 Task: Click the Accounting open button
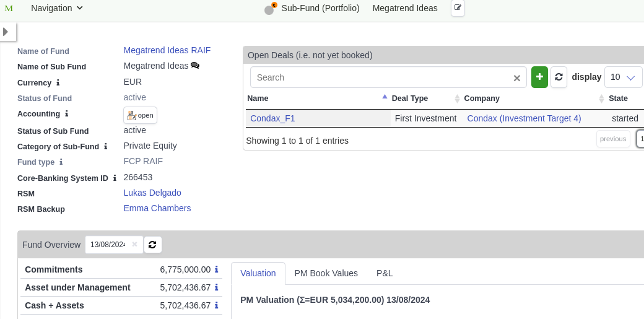tap(140, 115)
